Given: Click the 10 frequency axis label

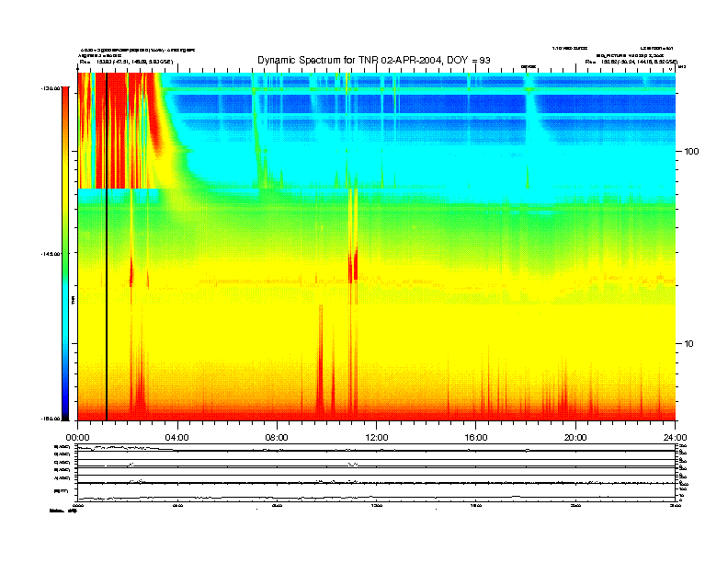Looking at the screenshot, I should [689, 344].
